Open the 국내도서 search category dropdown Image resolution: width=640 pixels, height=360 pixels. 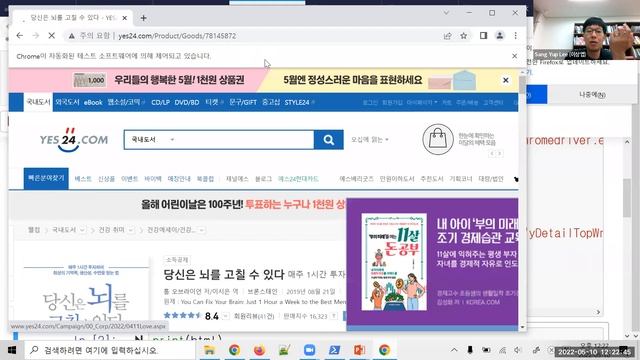(153, 140)
